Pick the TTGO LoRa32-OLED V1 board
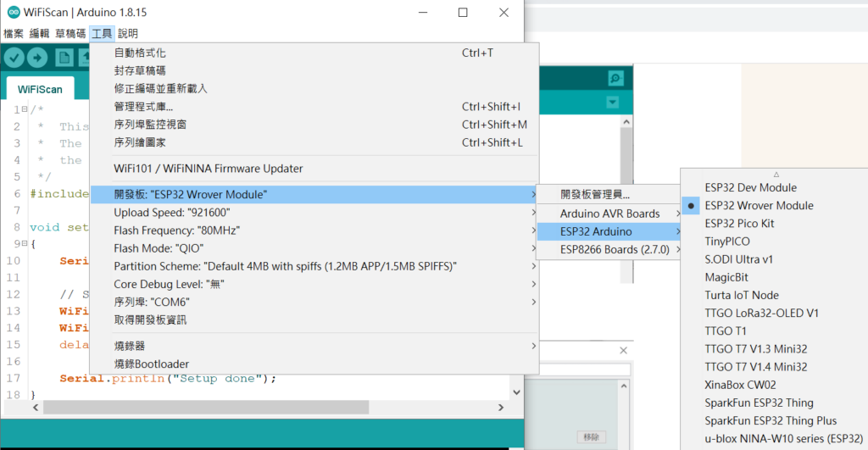 761,313
